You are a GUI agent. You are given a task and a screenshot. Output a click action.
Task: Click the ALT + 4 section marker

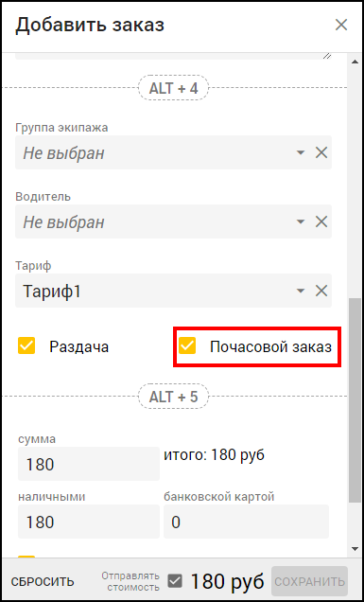[x=173, y=88]
